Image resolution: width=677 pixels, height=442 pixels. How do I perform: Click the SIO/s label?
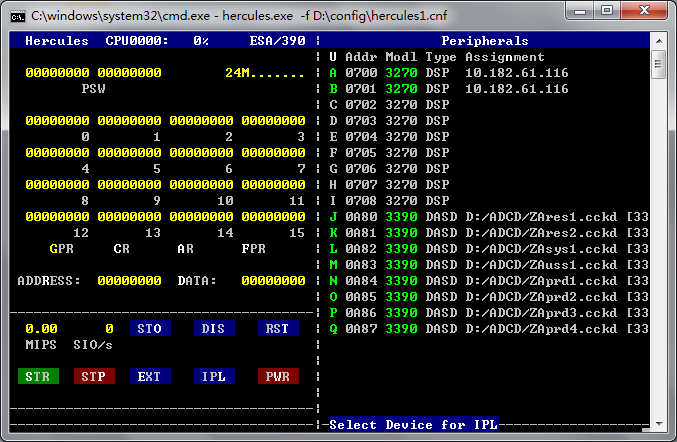[x=93, y=345]
